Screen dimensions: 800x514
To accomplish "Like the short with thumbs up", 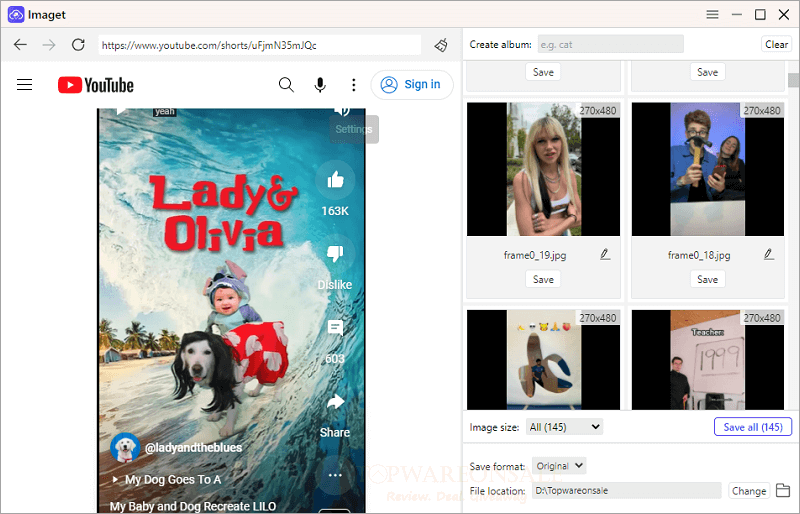I will click(x=335, y=180).
